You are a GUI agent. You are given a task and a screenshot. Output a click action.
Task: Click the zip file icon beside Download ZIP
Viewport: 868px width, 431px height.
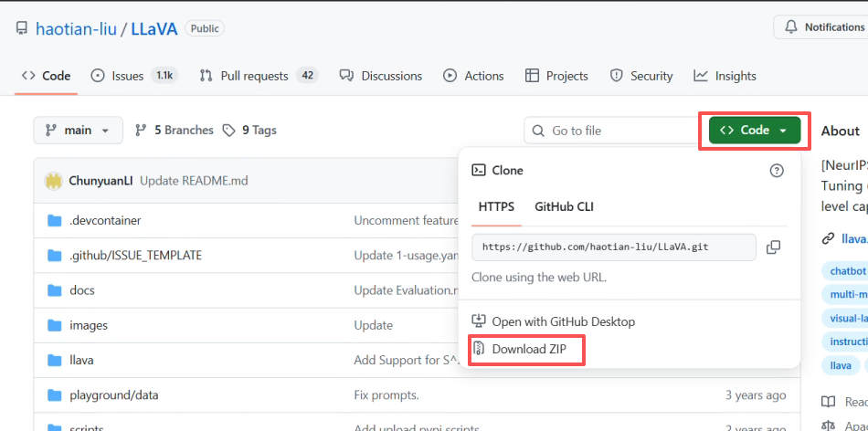coord(478,349)
